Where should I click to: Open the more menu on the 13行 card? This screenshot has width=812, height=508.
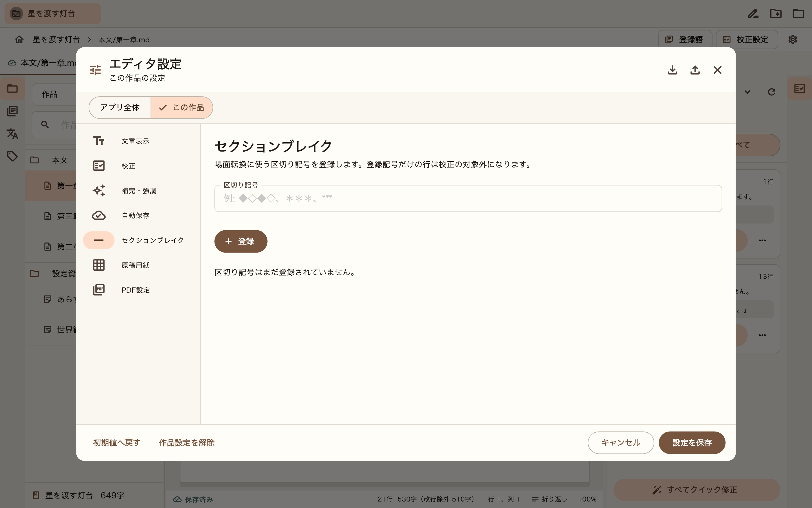(x=762, y=335)
